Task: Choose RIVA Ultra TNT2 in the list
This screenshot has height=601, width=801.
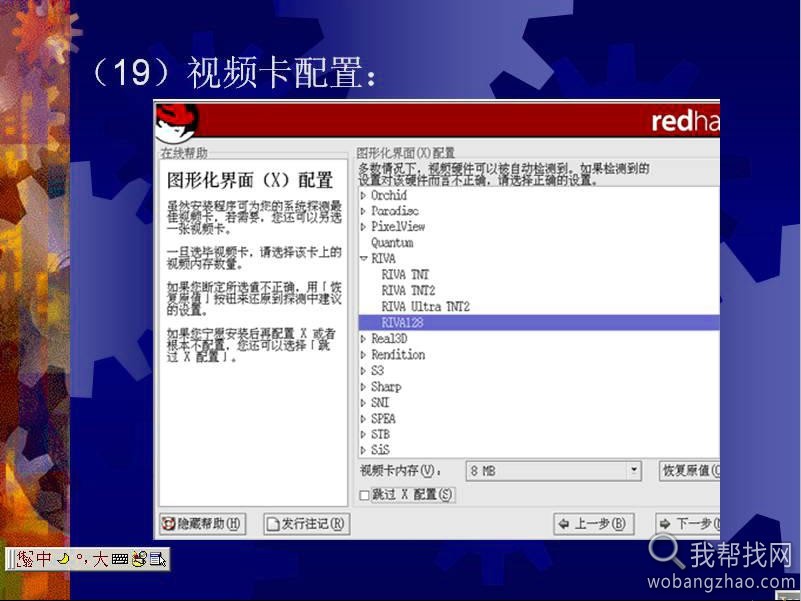Action: click(x=426, y=307)
